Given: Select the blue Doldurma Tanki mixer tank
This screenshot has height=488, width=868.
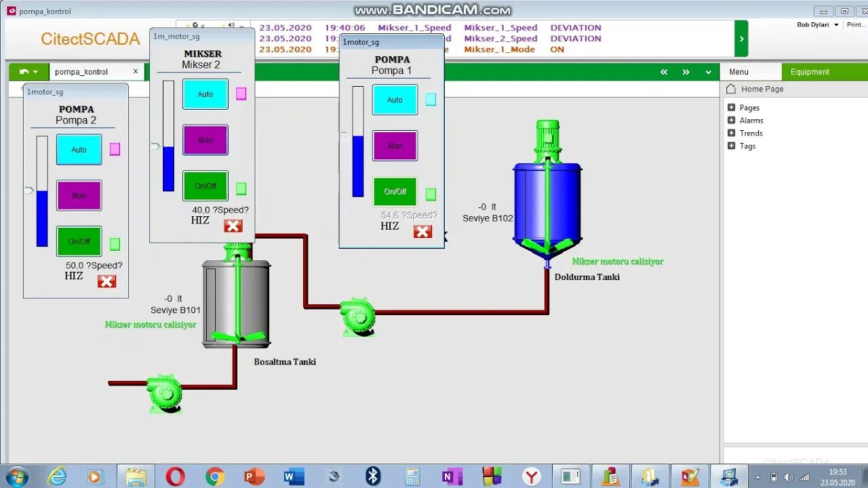Looking at the screenshot, I should point(547,209).
